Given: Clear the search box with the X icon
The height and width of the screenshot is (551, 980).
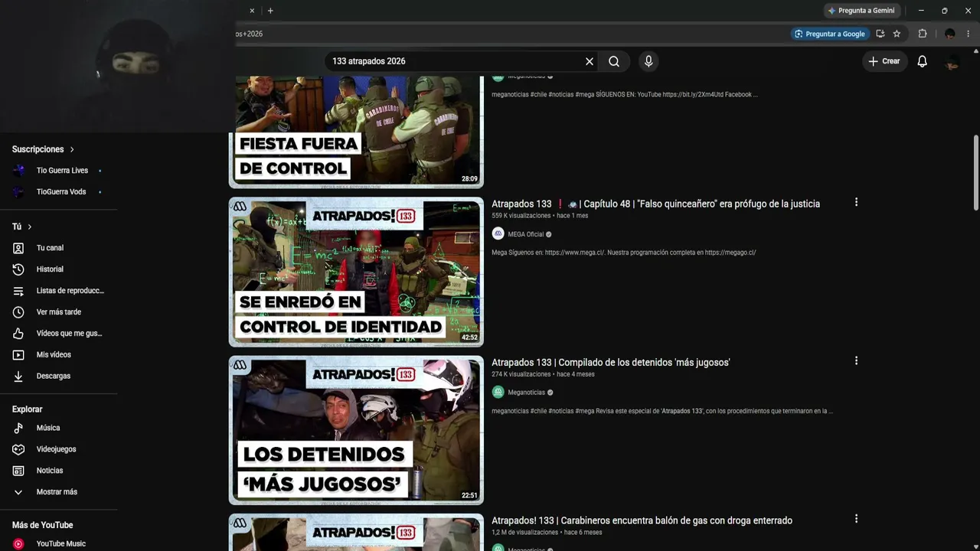Looking at the screenshot, I should (x=590, y=61).
